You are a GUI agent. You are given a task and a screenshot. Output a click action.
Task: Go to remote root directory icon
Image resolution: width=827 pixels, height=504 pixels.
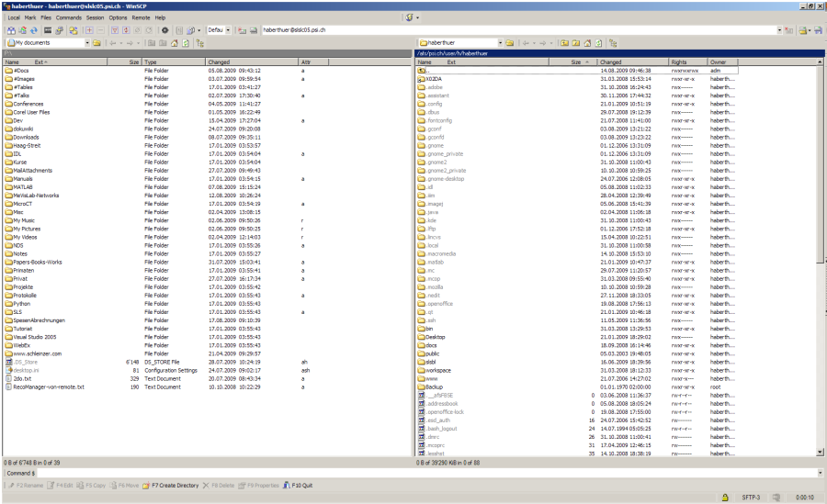point(576,43)
